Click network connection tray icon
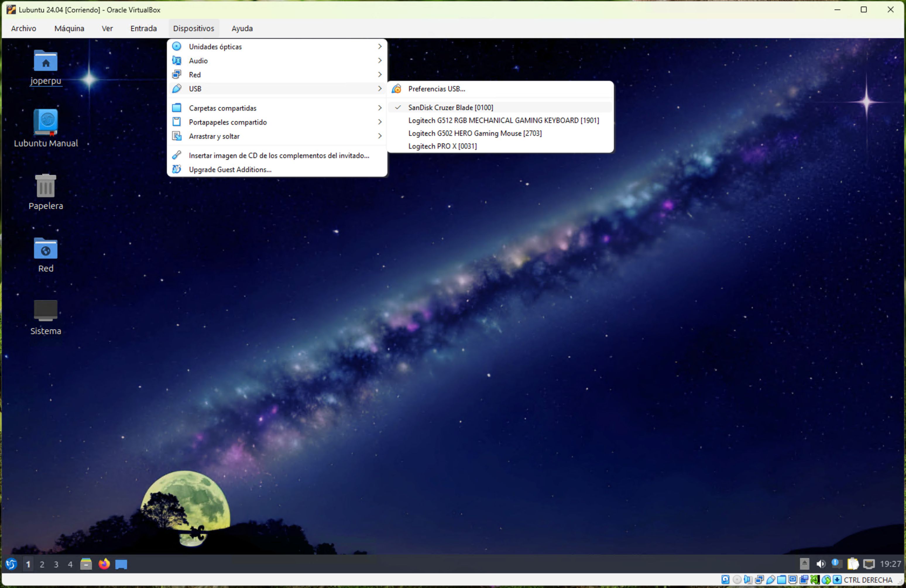Screen dimensions: 906x588 pos(869,564)
